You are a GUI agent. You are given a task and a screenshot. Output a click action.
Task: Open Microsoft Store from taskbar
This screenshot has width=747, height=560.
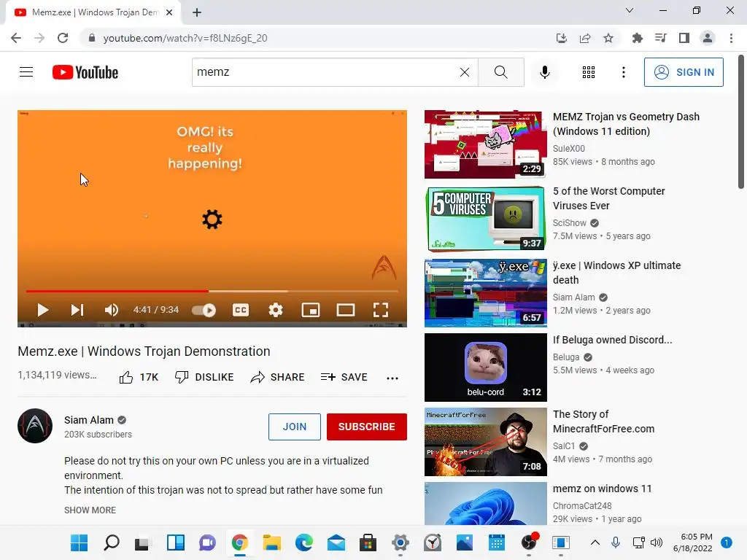click(x=368, y=542)
